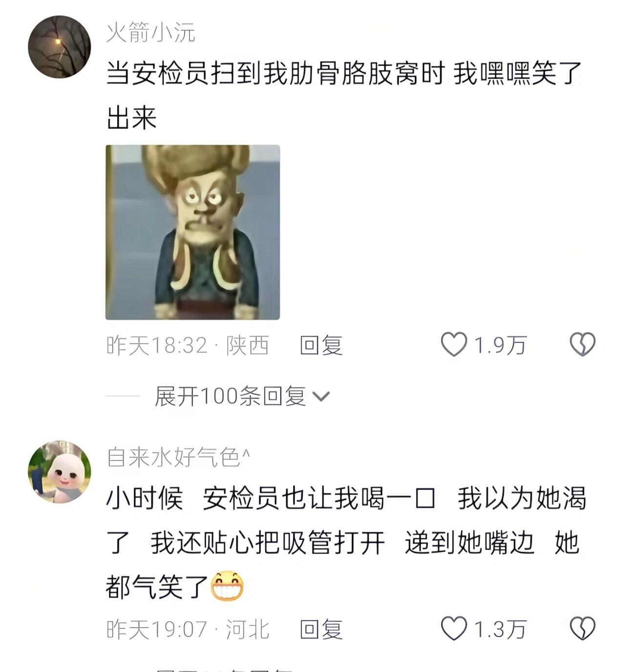Dislike 火箭小沅's comment with broken heart
The height and width of the screenshot is (672, 630).
(583, 345)
